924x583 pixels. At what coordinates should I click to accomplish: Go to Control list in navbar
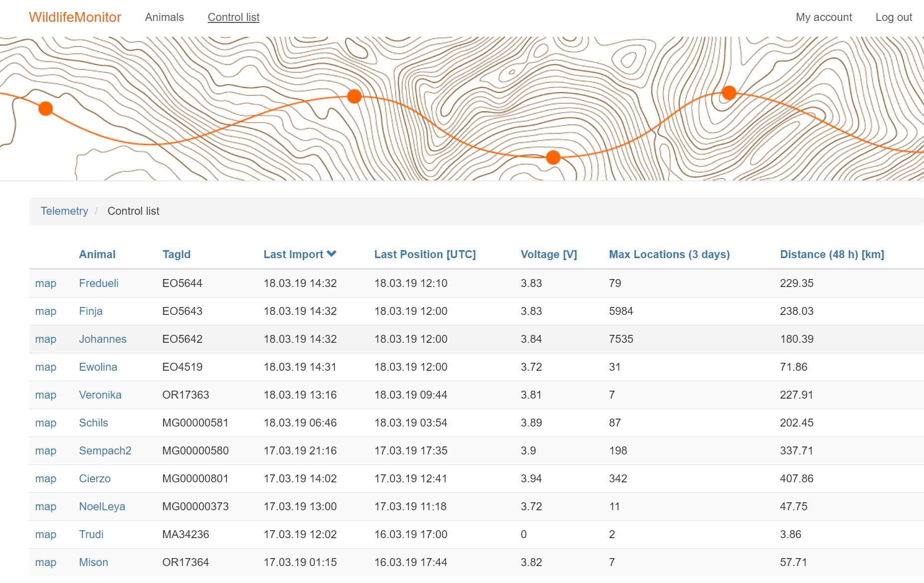(233, 17)
